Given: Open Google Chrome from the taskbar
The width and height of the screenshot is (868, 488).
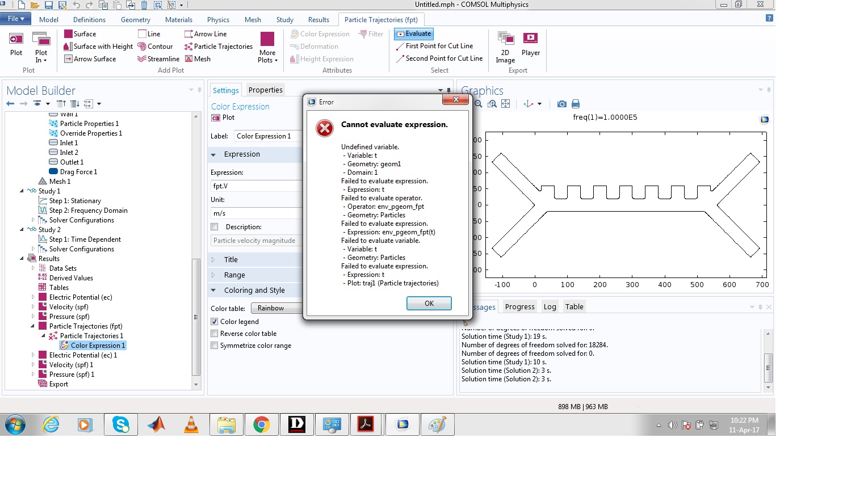Looking at the screenshot, I should 261,424.
